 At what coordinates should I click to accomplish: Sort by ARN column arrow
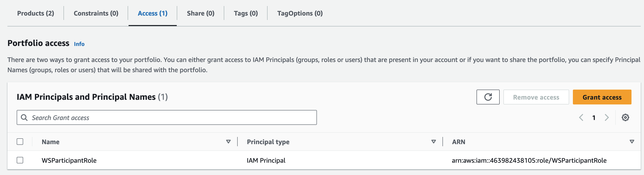coord(632,142)
